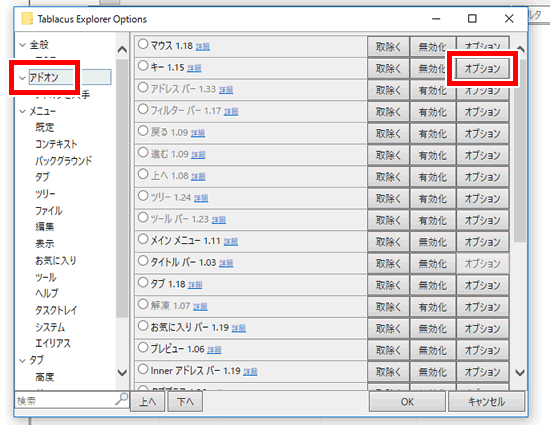This screenshot has width=550, height=425.
Task: Open details link for キー 1.15
Action: click(194, 68)
